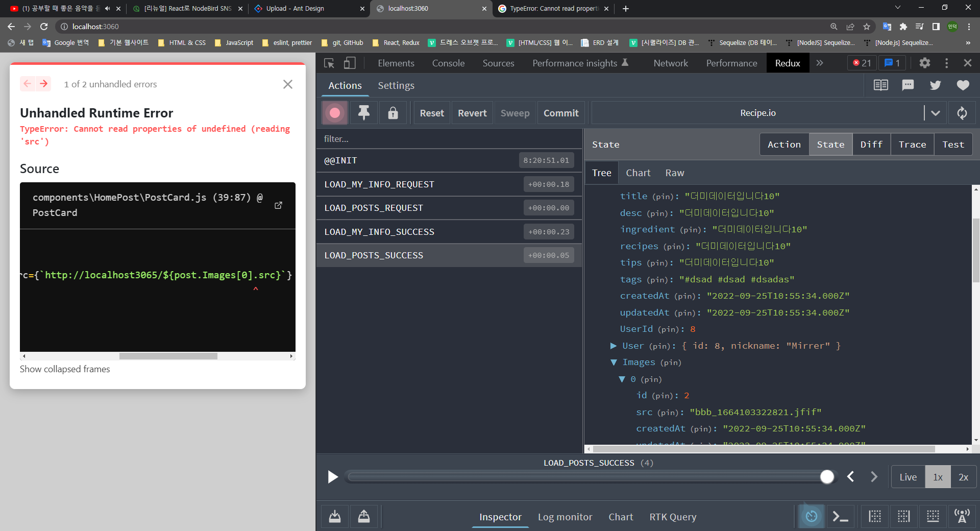The image size is (980, 531).
Task: Click the import state icon
Action: click(x=334, y=516)
